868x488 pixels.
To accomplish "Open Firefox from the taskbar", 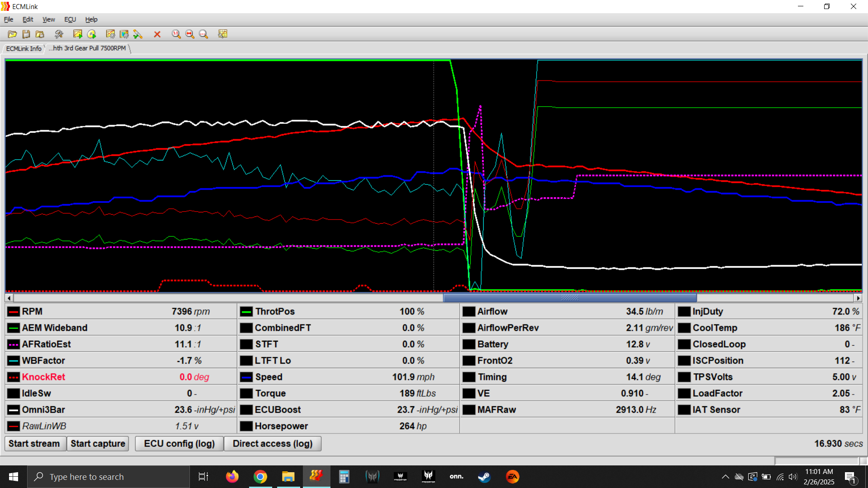I will pyautogui.click(x=232, y=477).
